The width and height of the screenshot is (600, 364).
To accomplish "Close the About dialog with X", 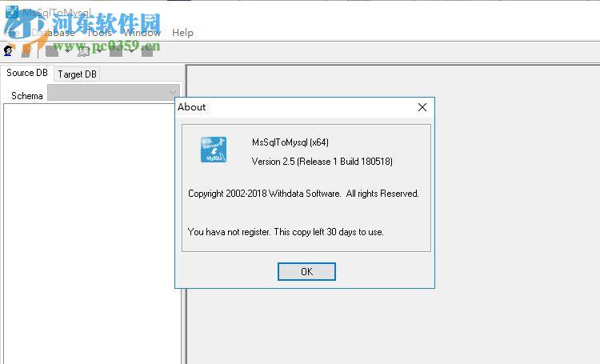I will click(422, 107).
